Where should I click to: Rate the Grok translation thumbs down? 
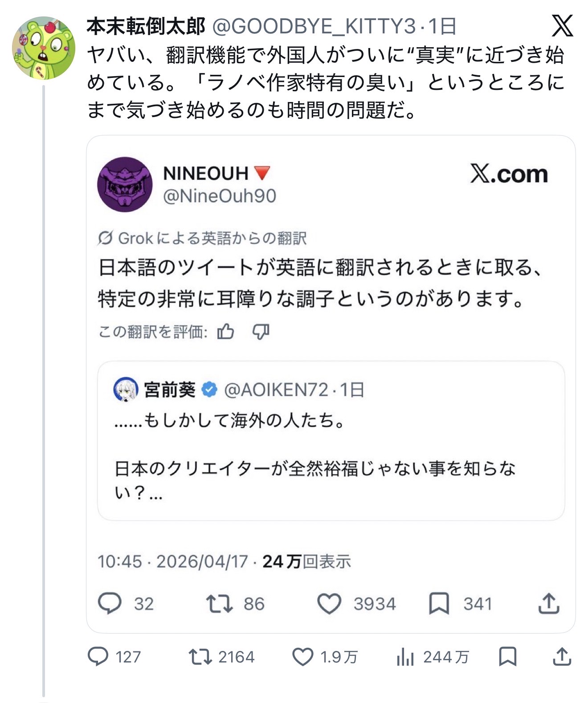pos(261,332)
